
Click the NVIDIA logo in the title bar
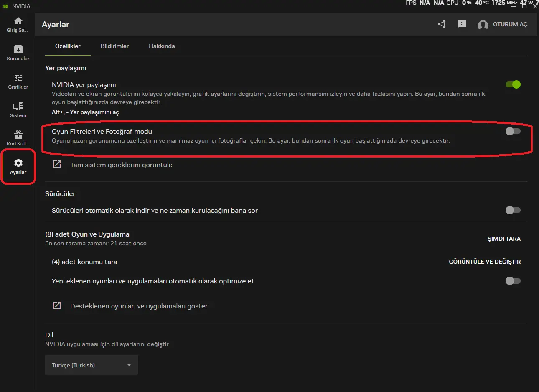[5, 6]
